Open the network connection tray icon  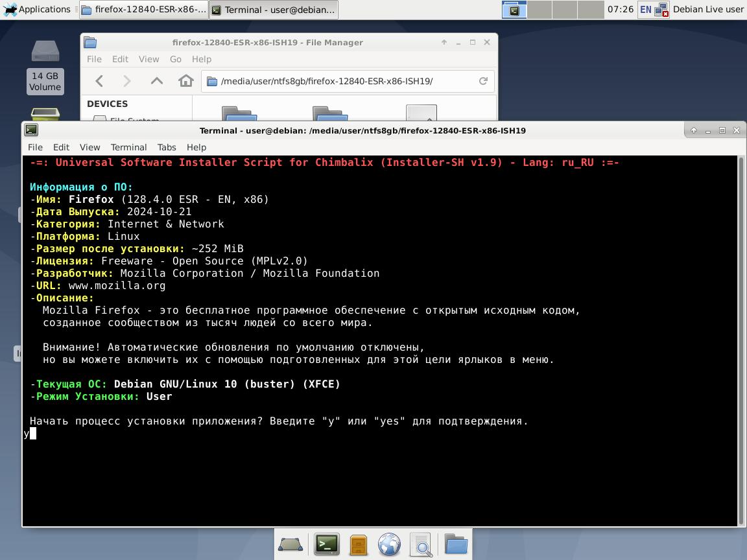click(661, 10)
